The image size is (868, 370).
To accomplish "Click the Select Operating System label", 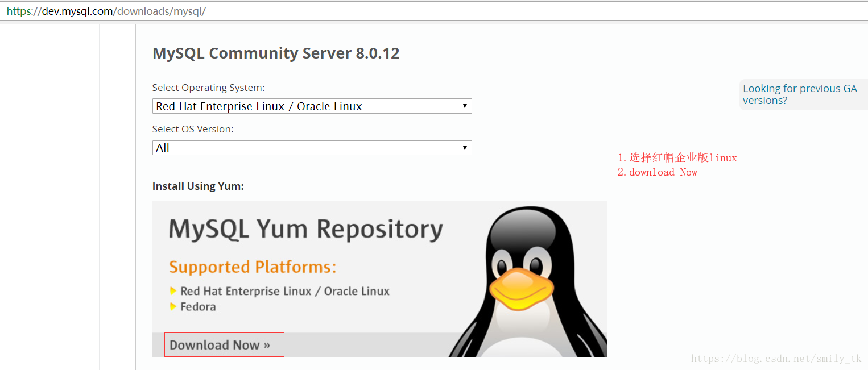I will (x=209, y=88).
